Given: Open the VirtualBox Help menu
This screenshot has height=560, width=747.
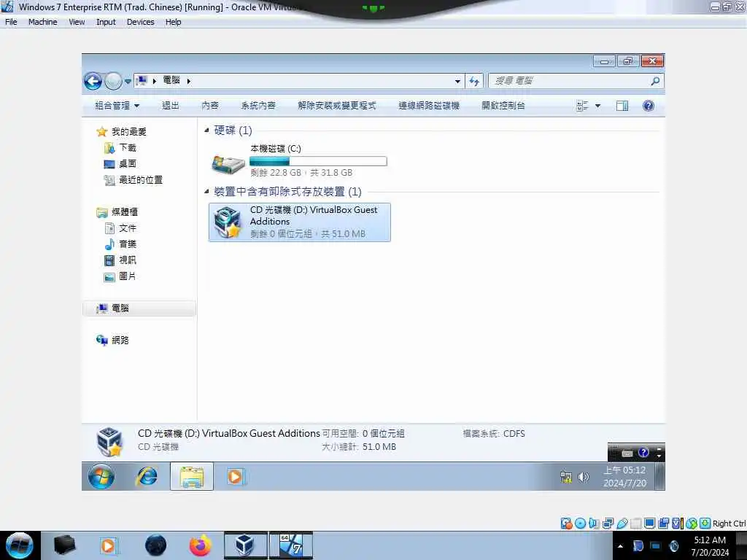Looking at the screenshot, I should (x=174, y=22).
